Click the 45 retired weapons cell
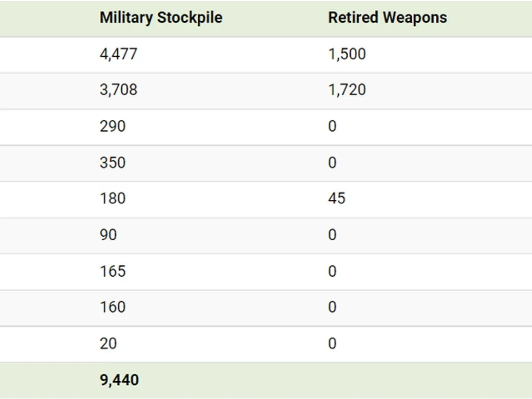 (x=336, y=198)
